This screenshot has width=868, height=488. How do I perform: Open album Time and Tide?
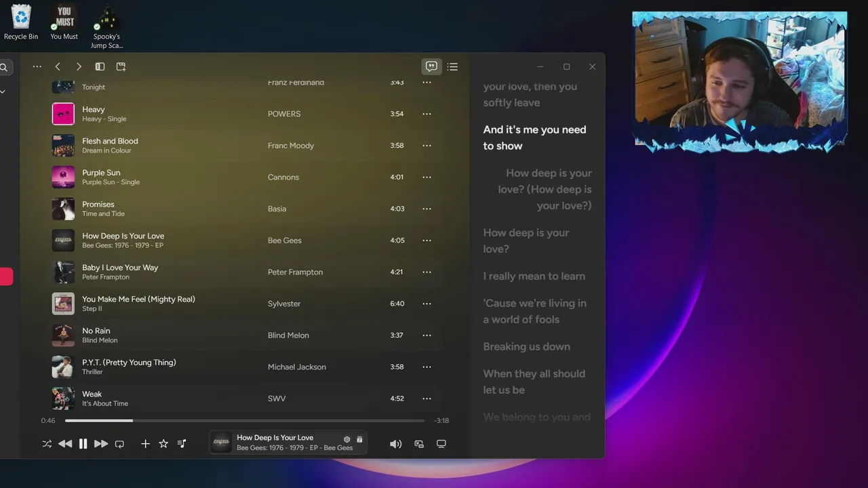(104, 213)
